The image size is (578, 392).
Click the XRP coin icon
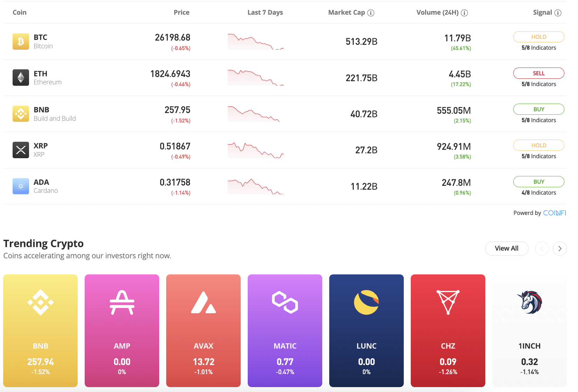click(21, 150)
